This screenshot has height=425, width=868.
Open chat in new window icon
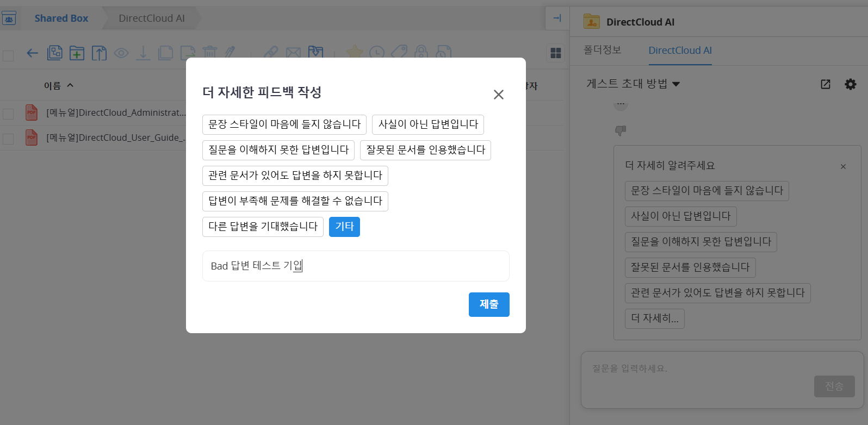click(826, 84)
